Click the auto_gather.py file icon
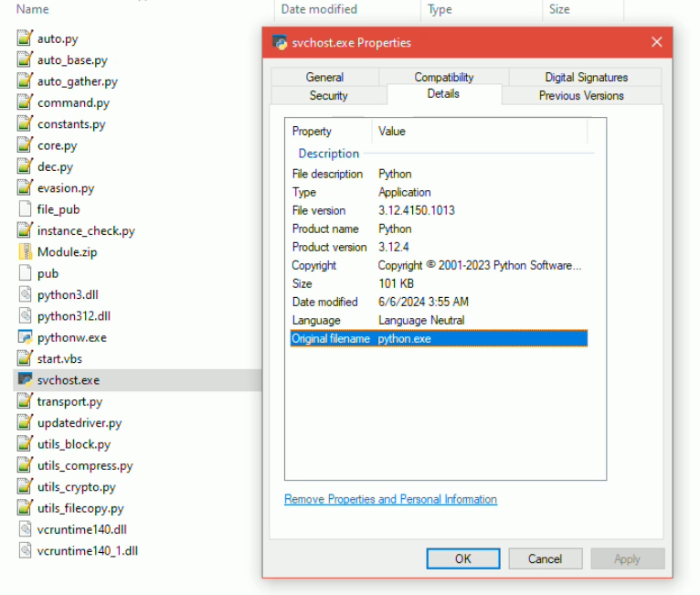This screenshot has height=595, width=700. click(25, 80)
